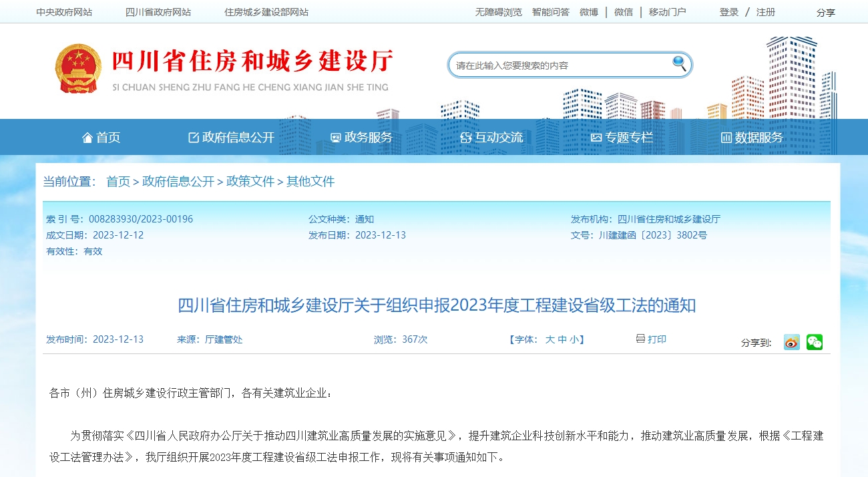Click the search magnifier icon
Viewport: 868px width, 477px height.
679,63
